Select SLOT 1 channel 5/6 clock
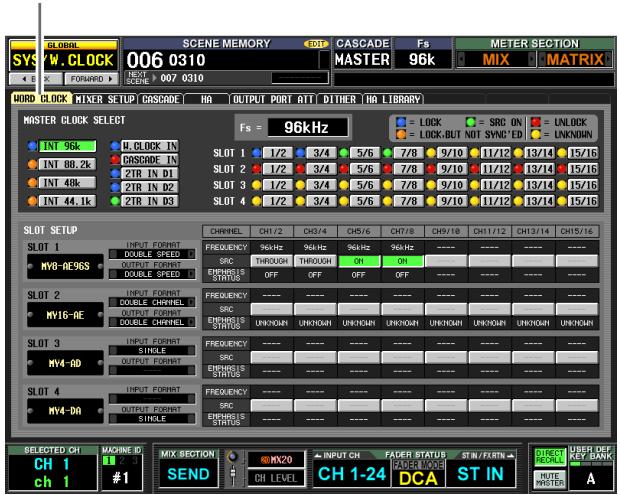620x495 pixels. pos(365,153)
